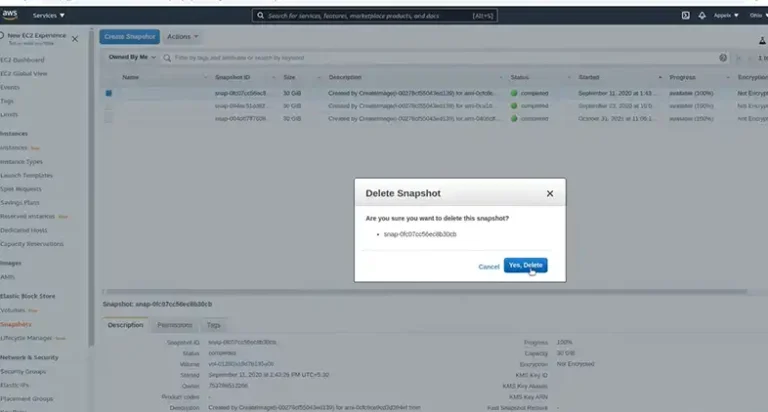Click the help icon beside filter bar
Image resolution: width=768 pixels, height=412 pixels.
(x=723, y=58)
